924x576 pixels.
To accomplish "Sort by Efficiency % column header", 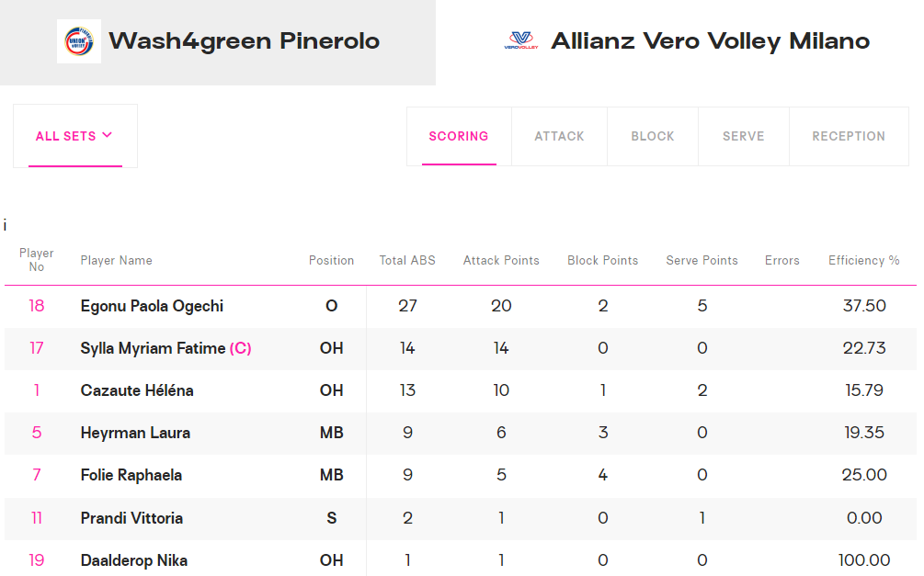I will pos(864,260).
